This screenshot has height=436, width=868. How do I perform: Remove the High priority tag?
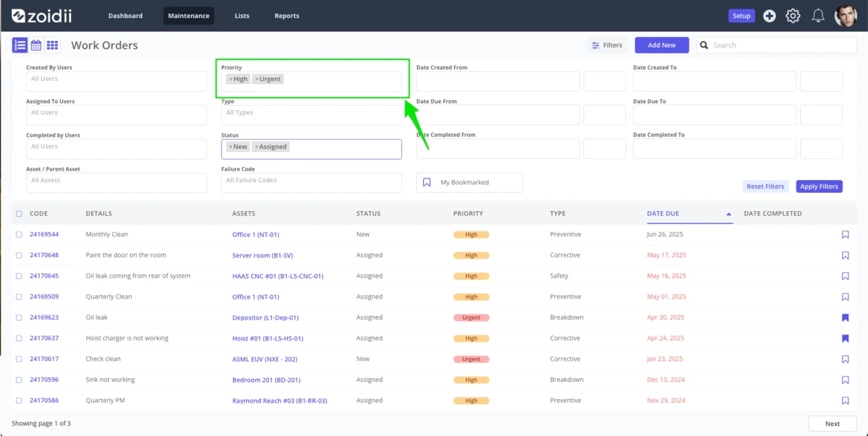click(x=230, y=80)
